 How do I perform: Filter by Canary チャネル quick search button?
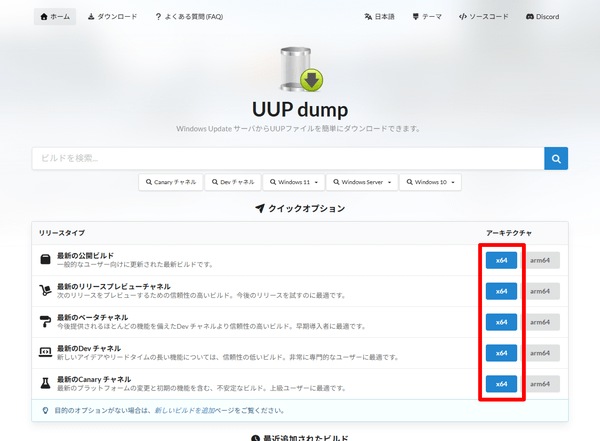(x=171, y=183)
